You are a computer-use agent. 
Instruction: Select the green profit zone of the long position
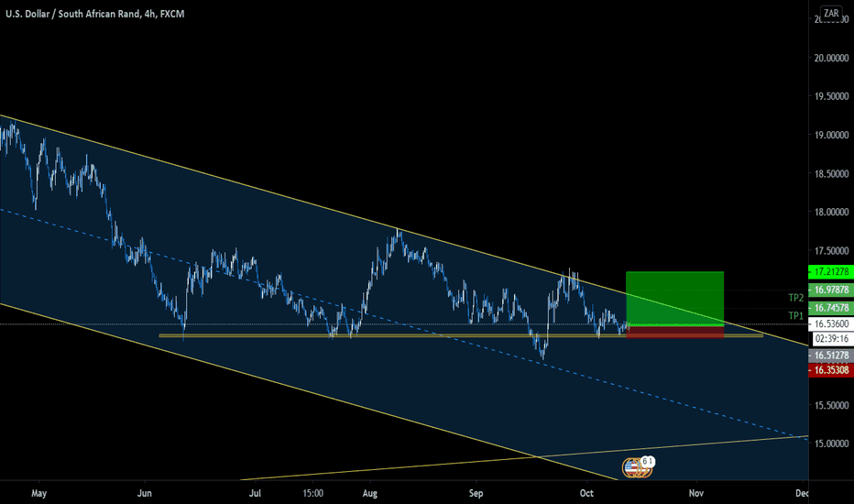tap(674, 298)
